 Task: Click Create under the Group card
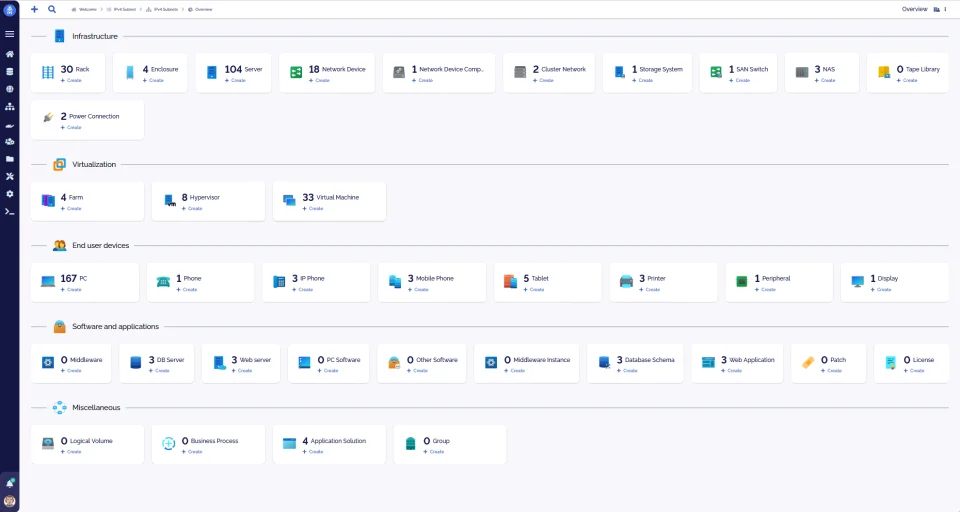pos(434,451)
